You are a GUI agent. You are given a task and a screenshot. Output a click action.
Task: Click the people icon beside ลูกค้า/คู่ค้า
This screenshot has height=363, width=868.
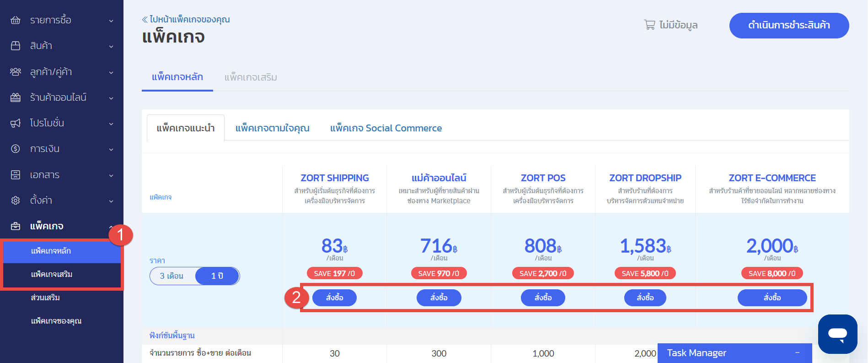(x=16, y=72)
